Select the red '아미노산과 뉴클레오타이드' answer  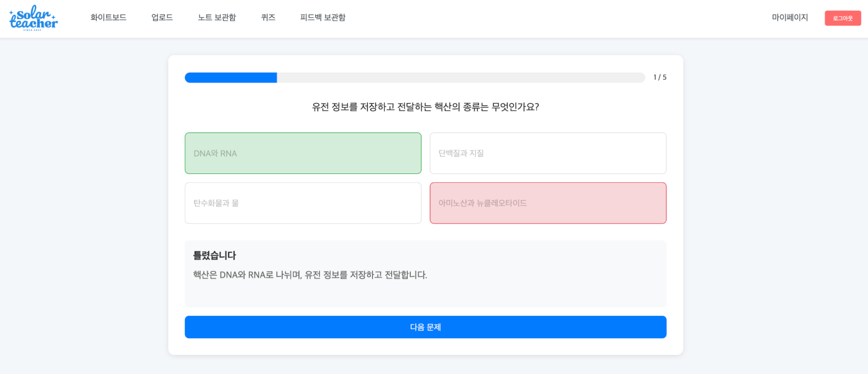point(548,203)
